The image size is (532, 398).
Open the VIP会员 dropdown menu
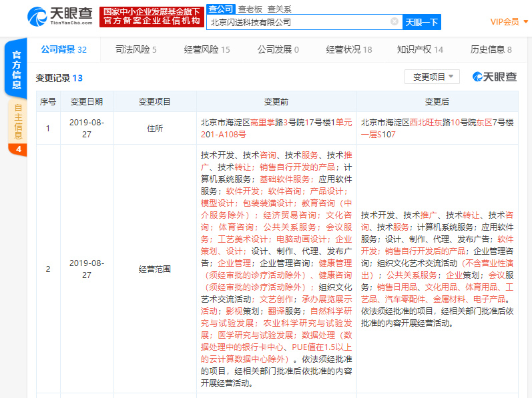(x=509, y=22)
